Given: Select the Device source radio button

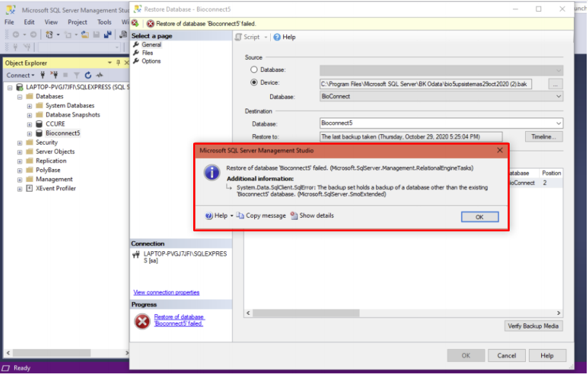Looking at the screenshot, I should pyautogui.click(x=254, y=82).
